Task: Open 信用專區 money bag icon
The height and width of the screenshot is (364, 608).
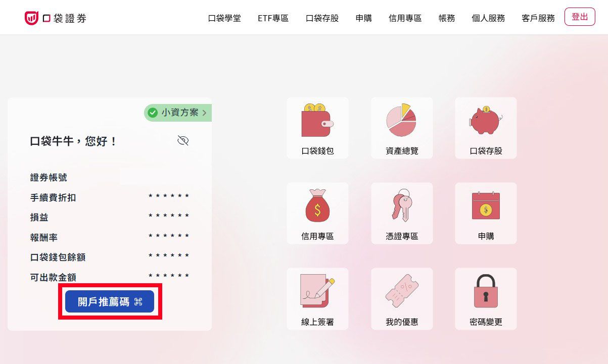Action: (317, 214)
